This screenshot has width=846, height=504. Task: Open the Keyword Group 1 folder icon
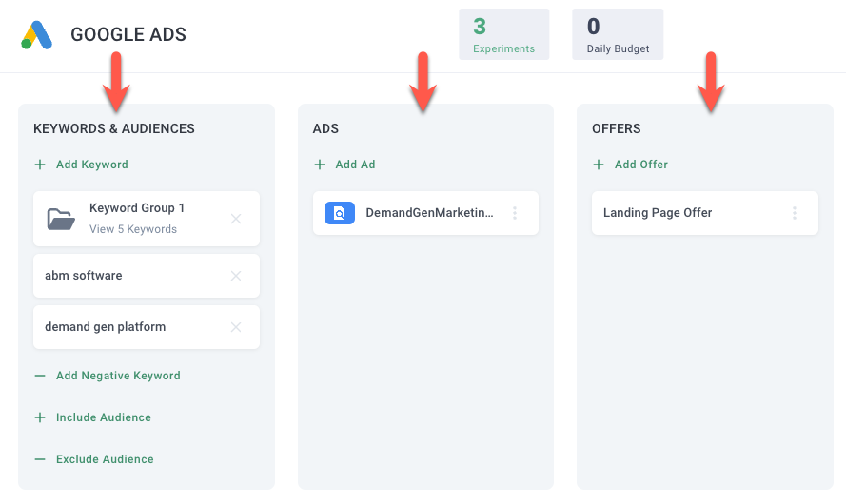click(x=61, y=219)
